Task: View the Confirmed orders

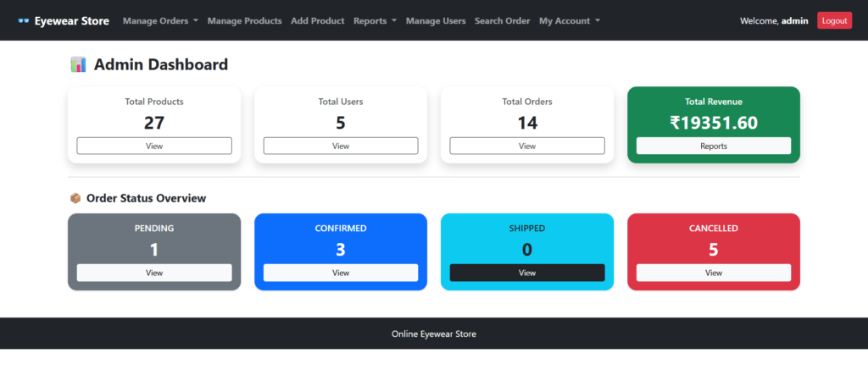Action: [x=341, y=273]
